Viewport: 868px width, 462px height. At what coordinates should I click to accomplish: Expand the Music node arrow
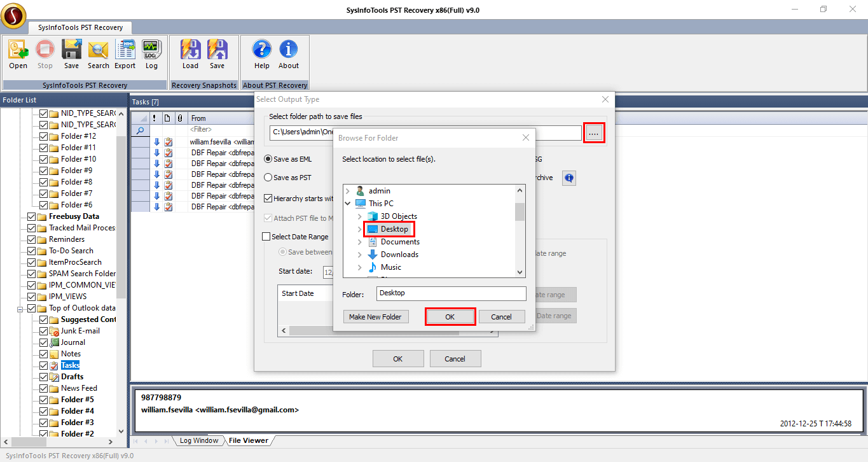(x=360, y=267)
